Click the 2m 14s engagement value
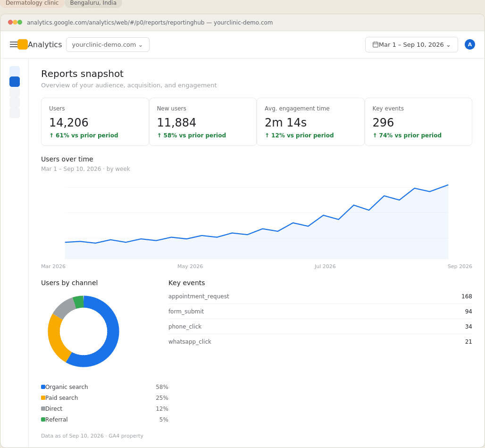Viewport: 485px width, 448px height. 285,123
